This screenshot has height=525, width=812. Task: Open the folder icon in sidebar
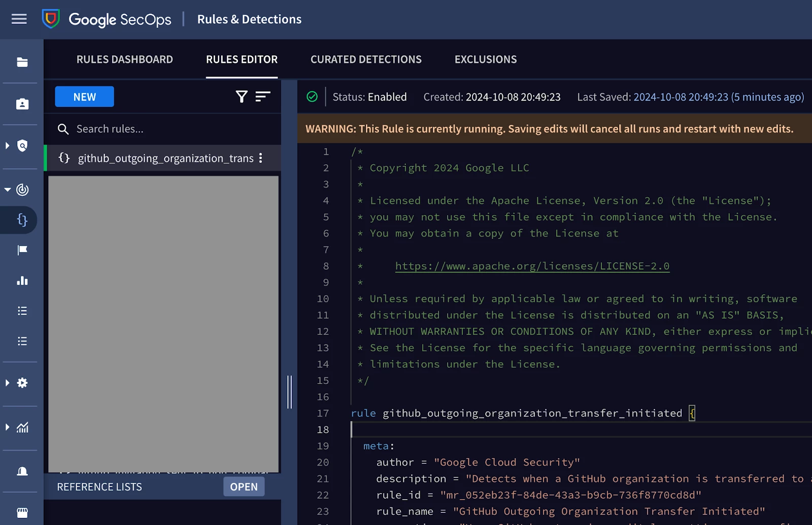click(x=22, y=62)
